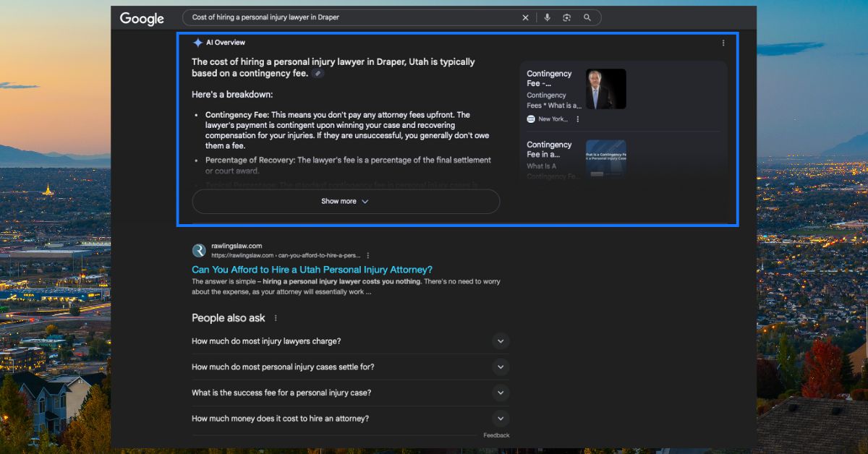868x454 pixels.
Task: Click the lawyer portrait source thumbnail
Action: coord(606,89)
